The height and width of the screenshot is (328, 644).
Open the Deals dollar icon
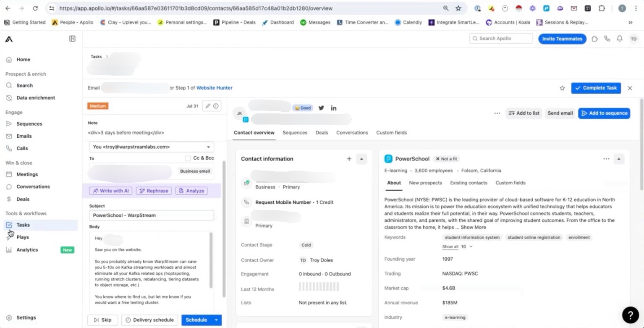point(9,199)
